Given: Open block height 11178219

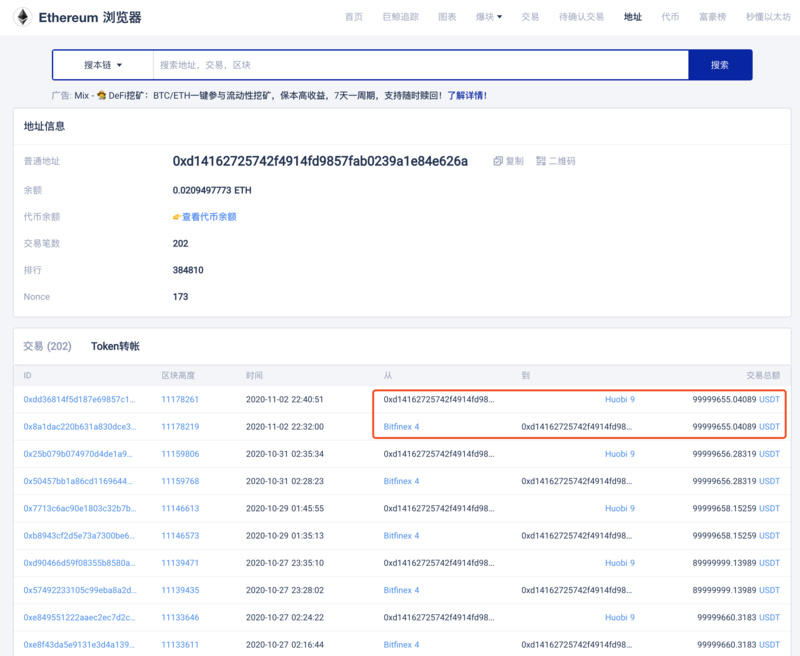Looking at the screenshot, I should (180, 427).
